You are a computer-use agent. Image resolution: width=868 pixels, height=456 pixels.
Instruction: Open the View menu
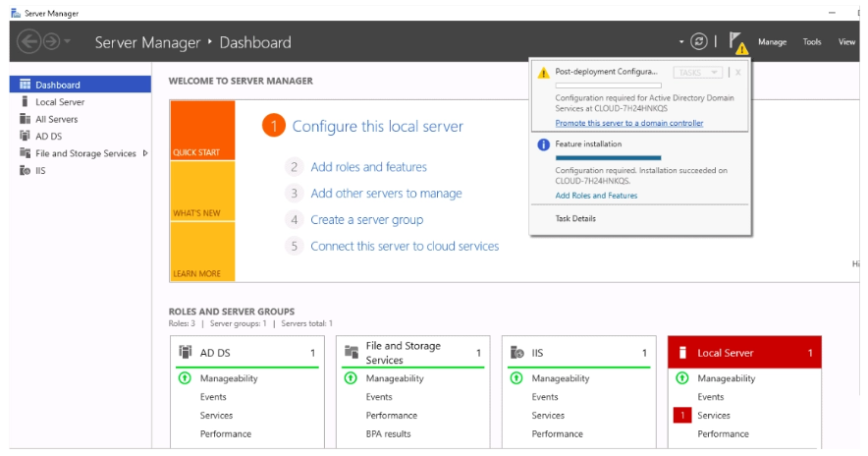pyautogui.click(x=846, y=41)
